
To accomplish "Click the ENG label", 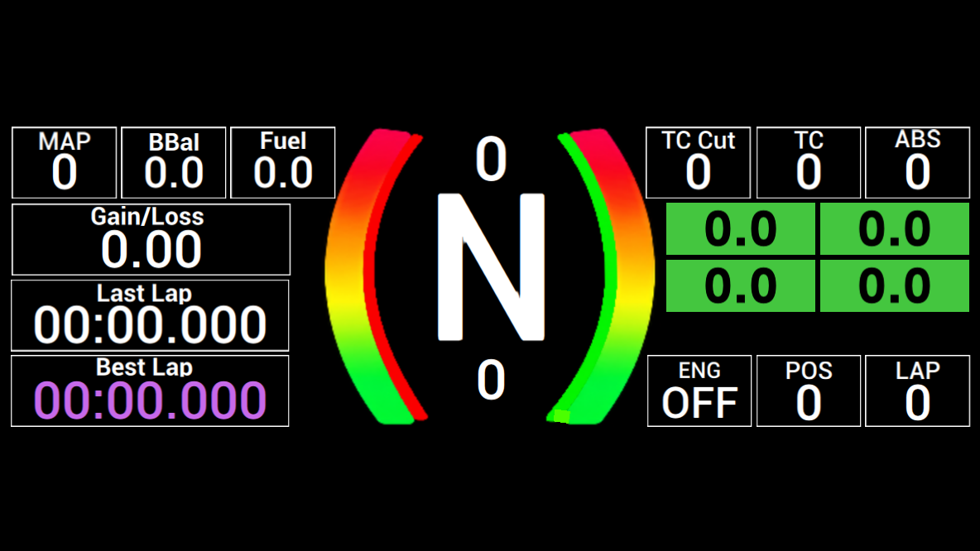I will pyautogui.click(x=699, y=371).
